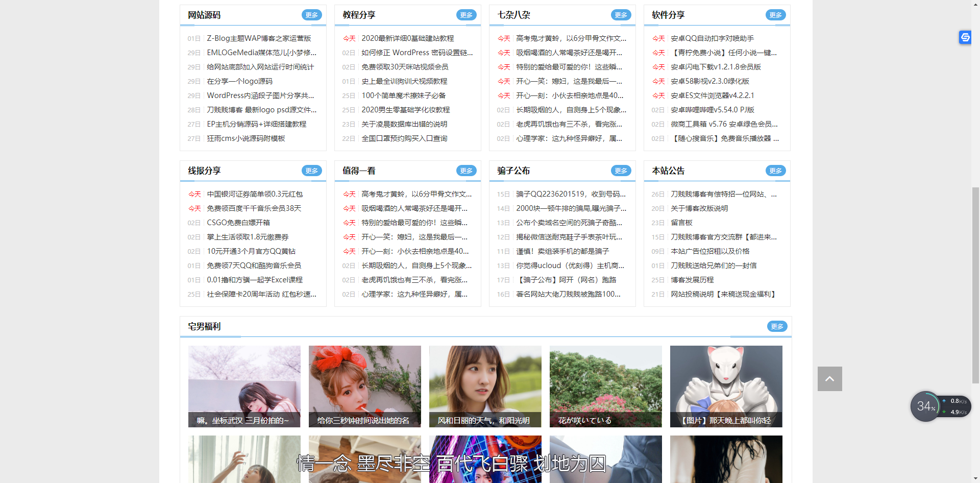Open 安卓QQ自动扣字对喷助手 link

[712, 38]
